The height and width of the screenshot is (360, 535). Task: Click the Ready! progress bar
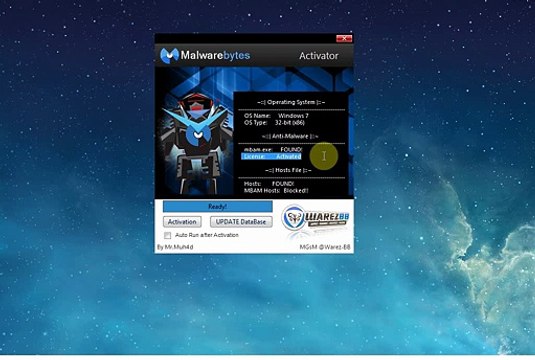[218, 206]
